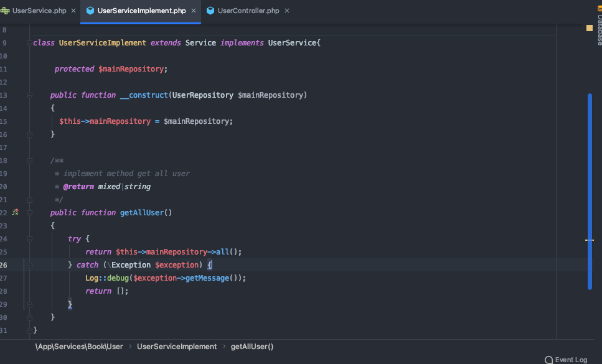The image size is (602, 364).
Task: Close the UserServiceImplement.php tab
Action: pos(195,10)
